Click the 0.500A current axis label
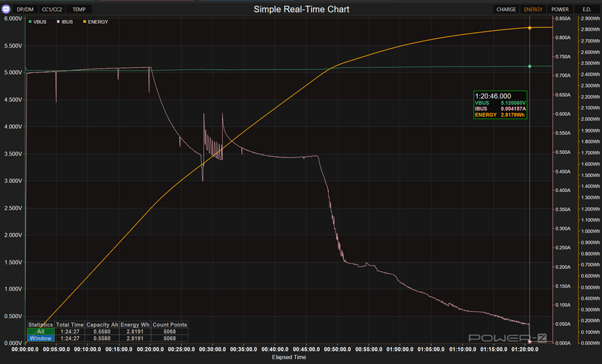This screenshot has width=602, height=364. (563, 152)
